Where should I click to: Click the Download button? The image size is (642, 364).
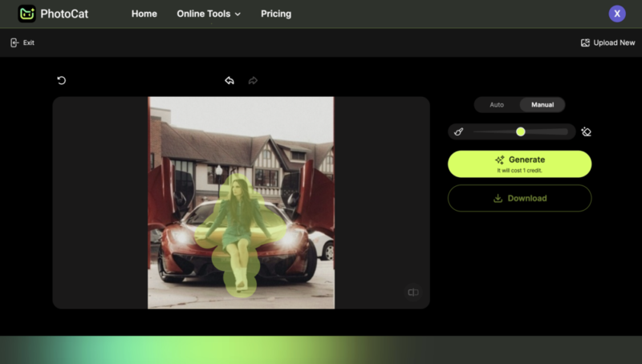[519, 198]
